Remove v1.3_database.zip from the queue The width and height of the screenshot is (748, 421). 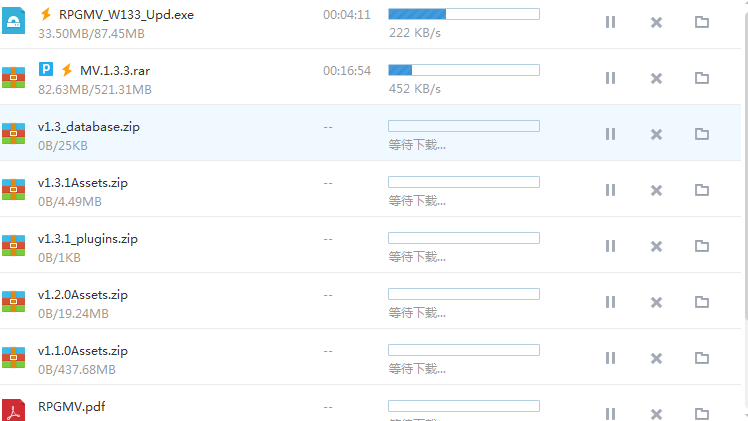coord(656,134)
